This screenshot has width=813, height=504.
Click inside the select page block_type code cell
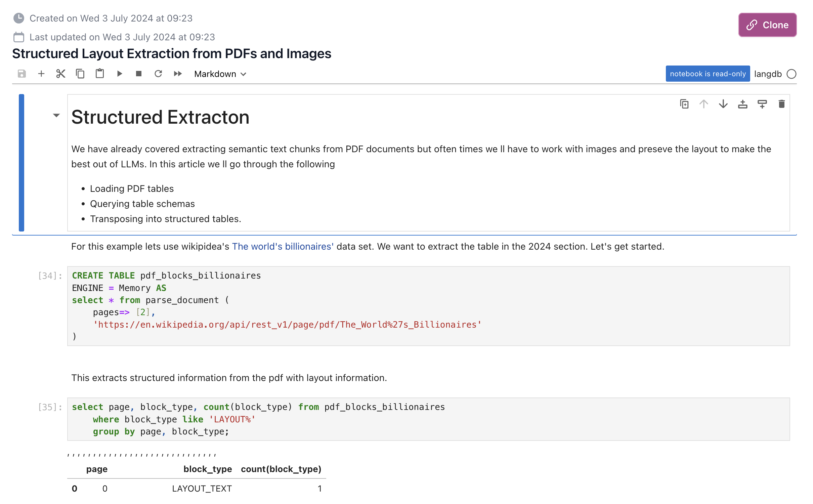[x=428, y=419]
